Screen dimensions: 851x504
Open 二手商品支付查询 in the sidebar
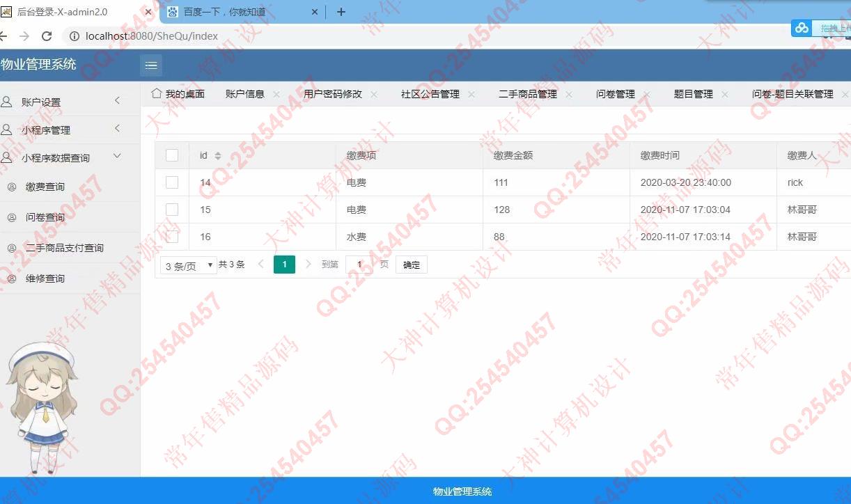(x=65, y=248)
